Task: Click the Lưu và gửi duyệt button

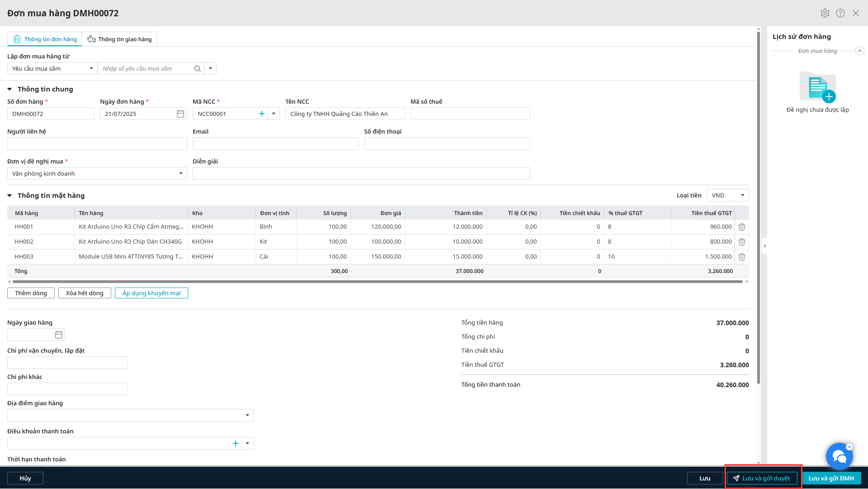Action: tap(762, 478)
